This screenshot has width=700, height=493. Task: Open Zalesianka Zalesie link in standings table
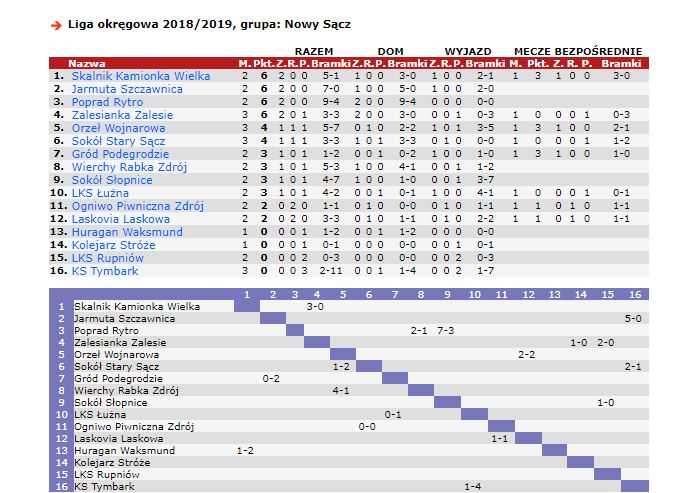(x=120, y=115)
